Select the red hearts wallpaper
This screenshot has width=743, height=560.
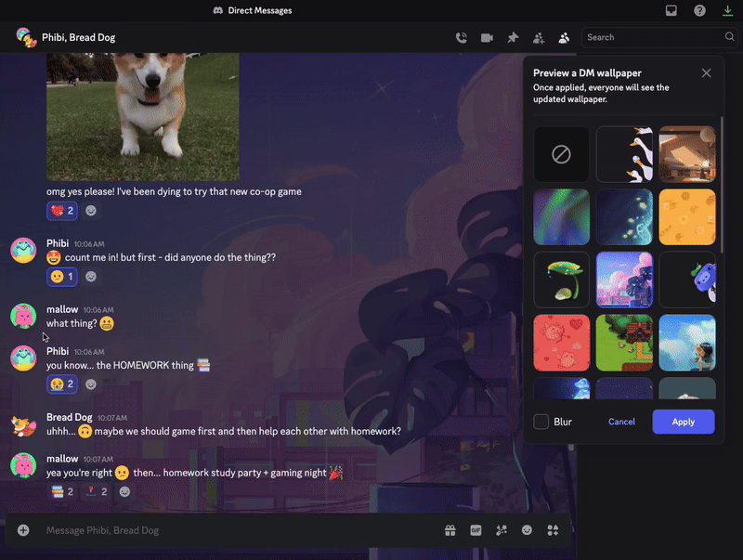[x=562, y=343]
